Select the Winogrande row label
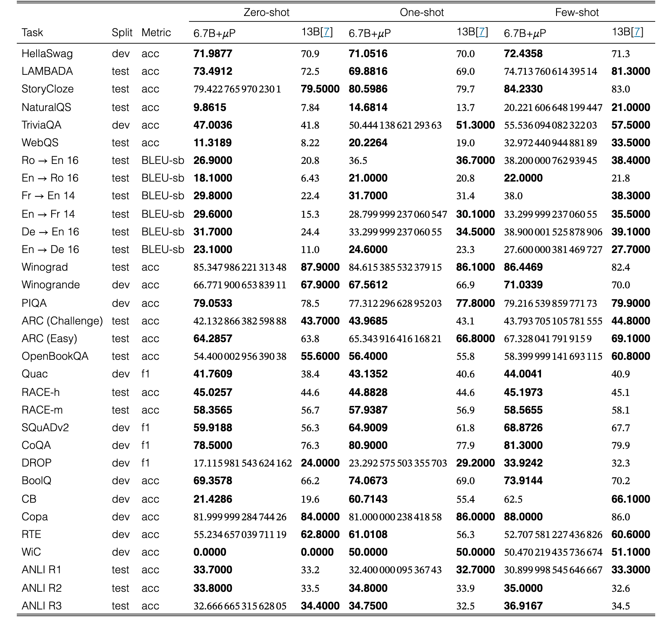 click(x=50, y=285)
